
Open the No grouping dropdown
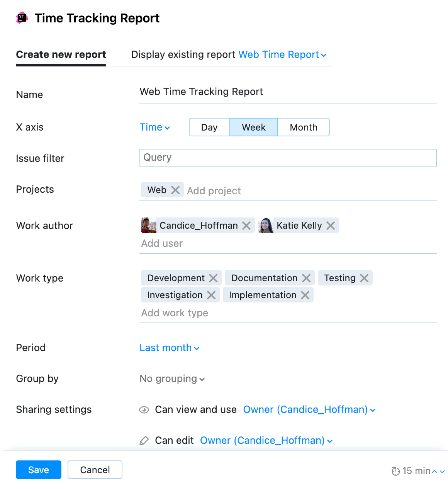point(172,379)
